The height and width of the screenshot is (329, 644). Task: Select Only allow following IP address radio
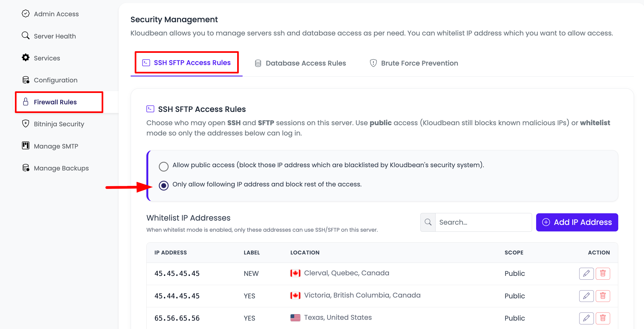point(164,186)
